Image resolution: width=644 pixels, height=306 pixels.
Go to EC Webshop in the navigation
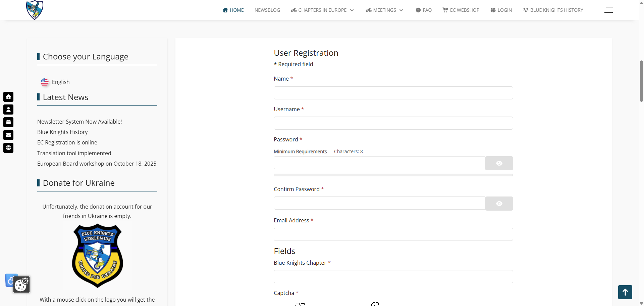[461, 10]
